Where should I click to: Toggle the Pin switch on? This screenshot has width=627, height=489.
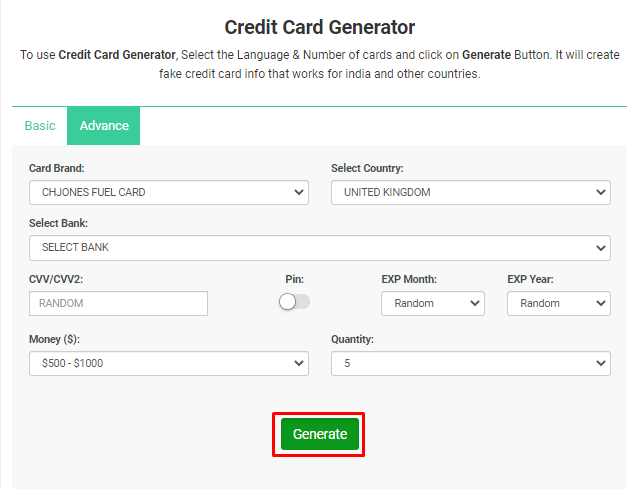(x=294, y=302)
